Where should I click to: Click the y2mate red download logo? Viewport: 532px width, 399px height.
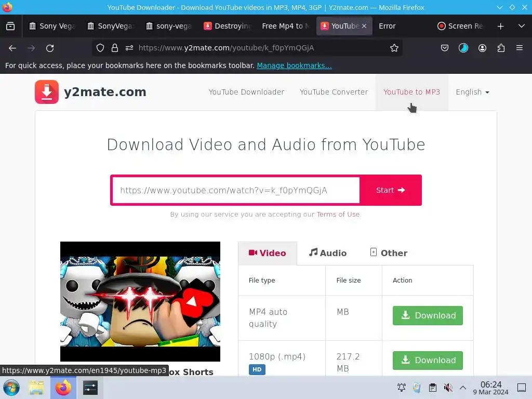pos(46,91)
